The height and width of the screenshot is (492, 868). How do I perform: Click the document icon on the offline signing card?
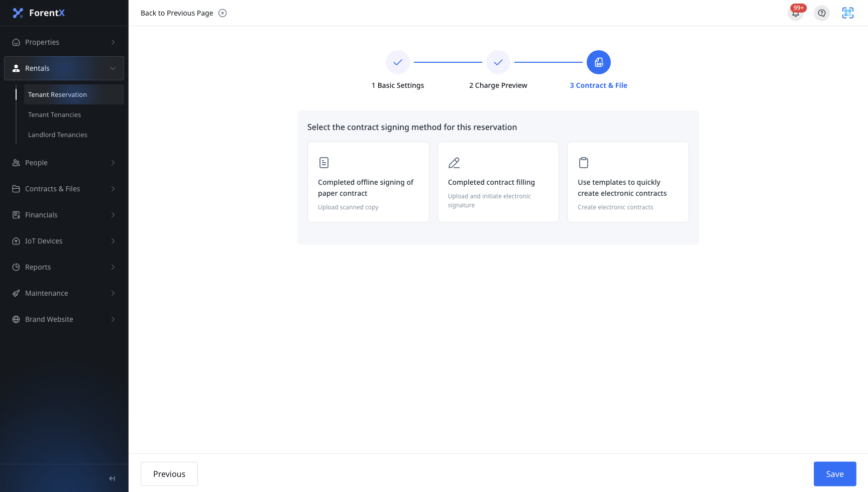(324, 163)
